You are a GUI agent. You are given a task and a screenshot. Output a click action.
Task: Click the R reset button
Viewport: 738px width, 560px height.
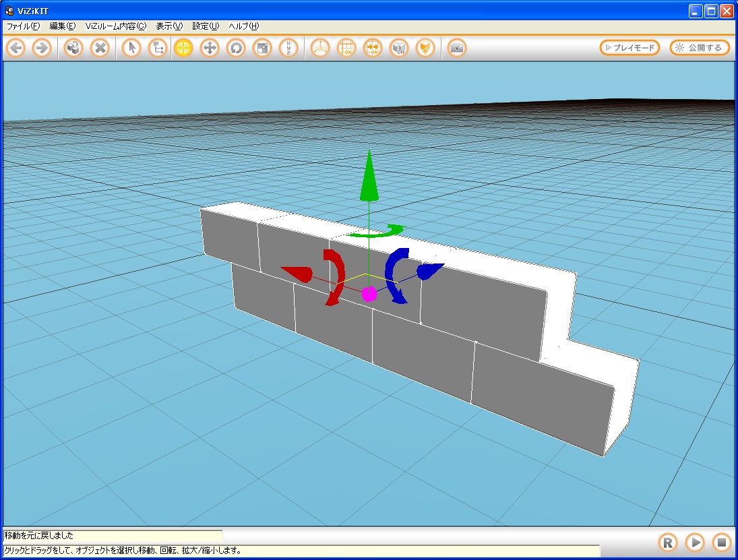click(x=668, y=542)
